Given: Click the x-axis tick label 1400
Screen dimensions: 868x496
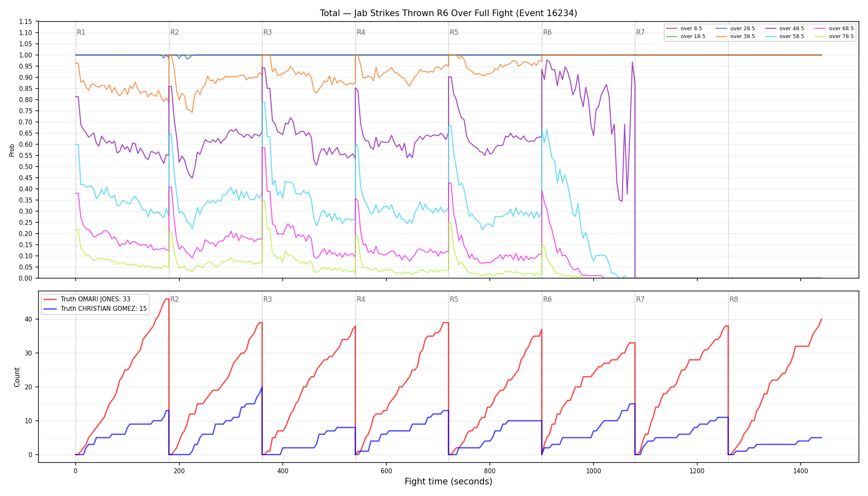Looking at the screenshot, I should [x=801, y=471].
